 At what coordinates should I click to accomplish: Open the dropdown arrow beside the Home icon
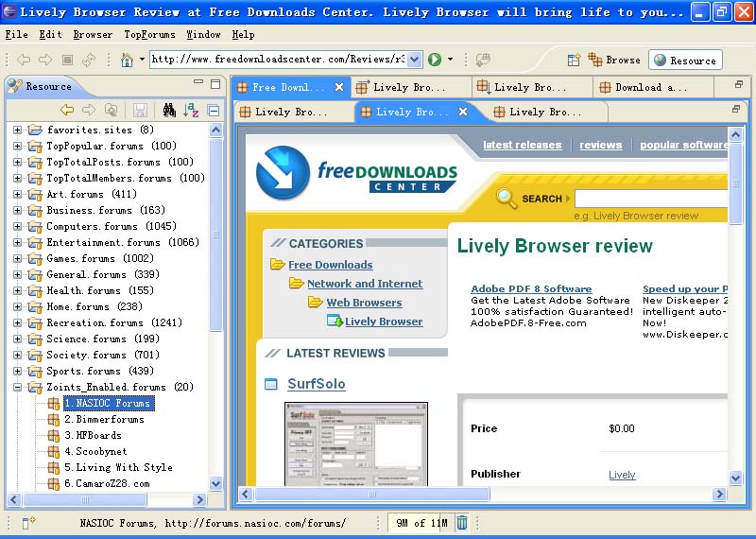pyautogui.click(x=142, y=60)
